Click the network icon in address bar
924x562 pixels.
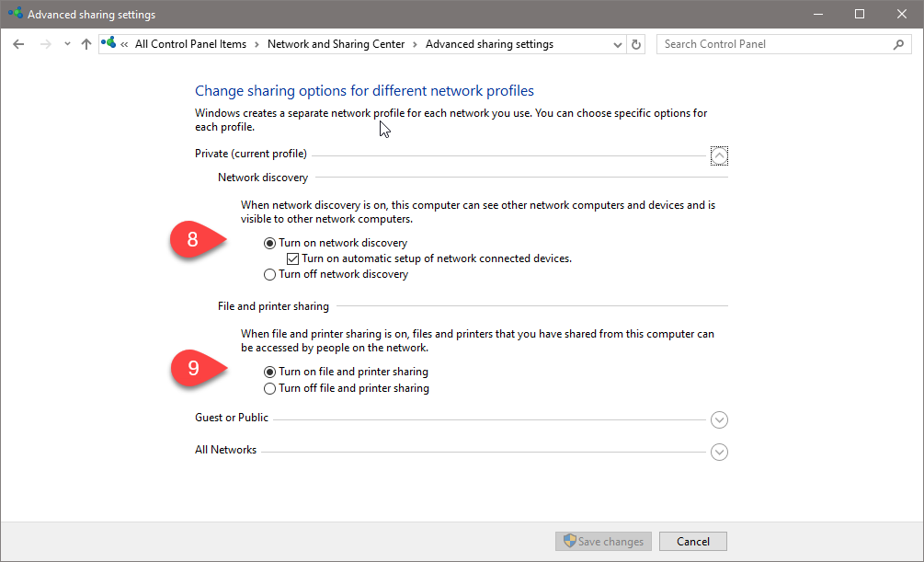(109, 44)
